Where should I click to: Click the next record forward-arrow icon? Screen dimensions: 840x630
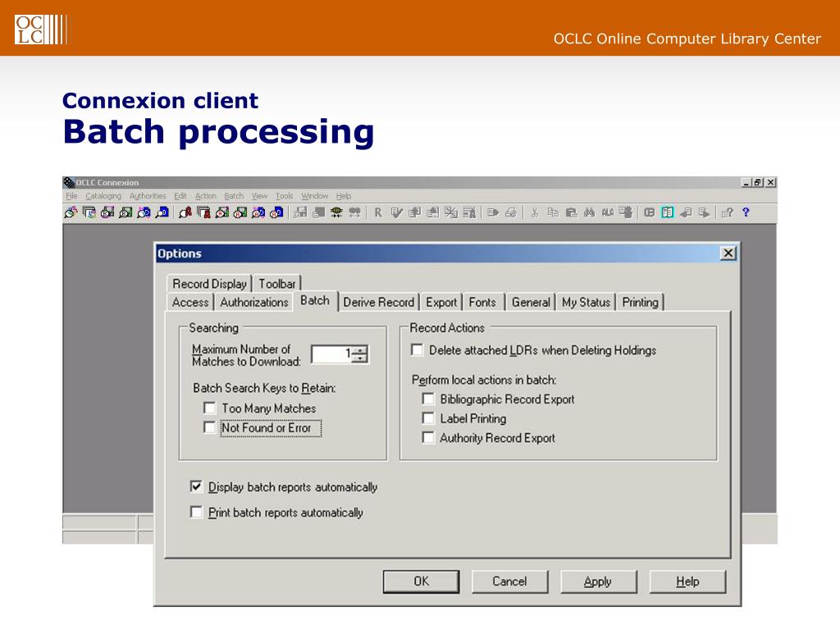(704, 212)
